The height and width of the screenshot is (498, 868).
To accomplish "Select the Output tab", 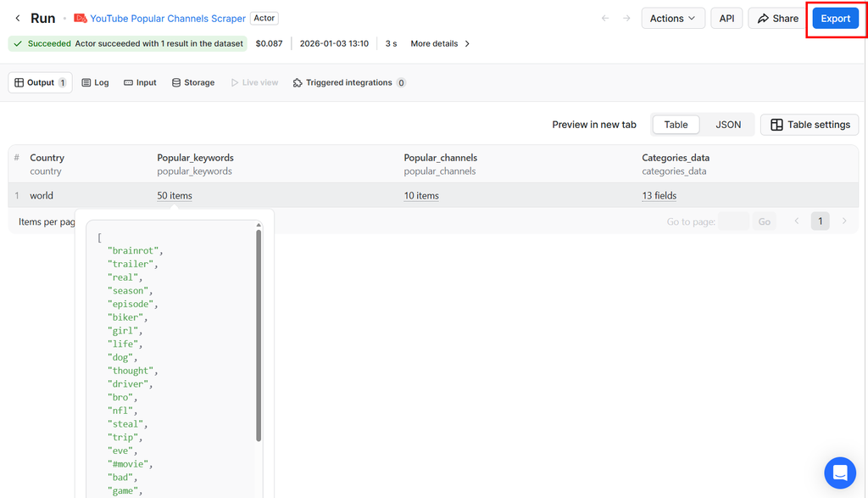I will 41,82.
